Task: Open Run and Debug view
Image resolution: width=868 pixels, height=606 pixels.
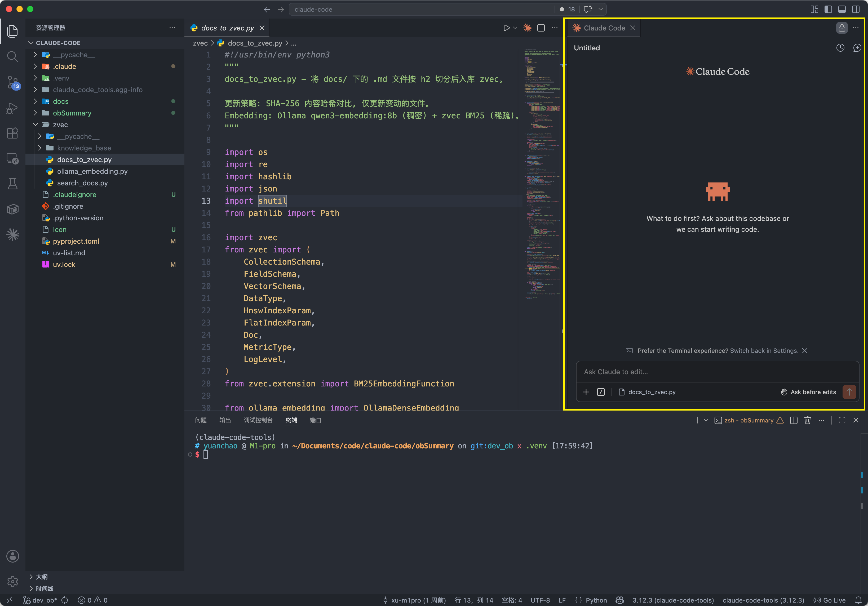Action: click(12, 108)
